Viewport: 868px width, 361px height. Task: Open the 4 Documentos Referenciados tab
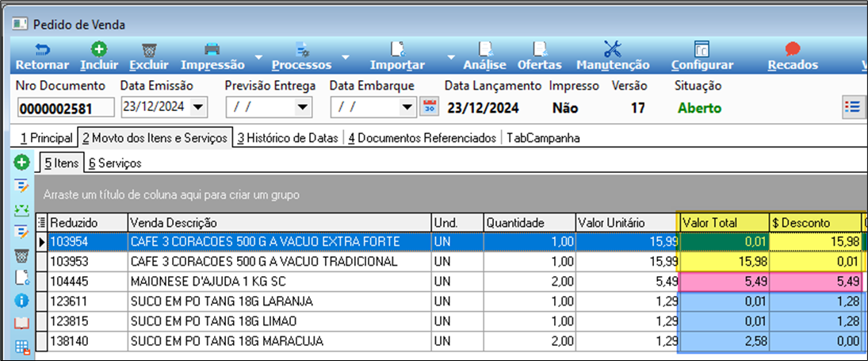423,138
